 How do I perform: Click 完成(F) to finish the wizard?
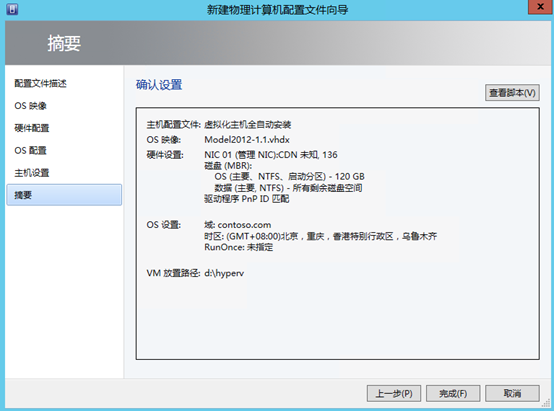coord(453,393)
